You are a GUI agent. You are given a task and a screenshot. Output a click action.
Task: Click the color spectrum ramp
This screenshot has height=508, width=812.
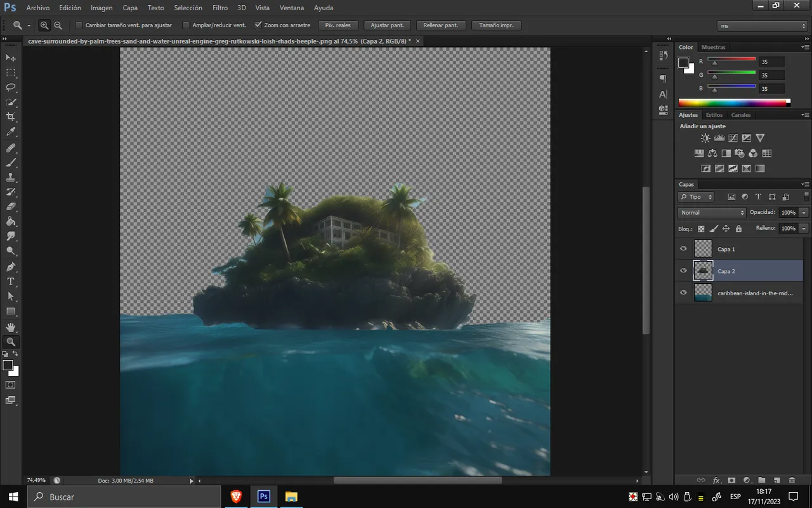pos(735,102)
